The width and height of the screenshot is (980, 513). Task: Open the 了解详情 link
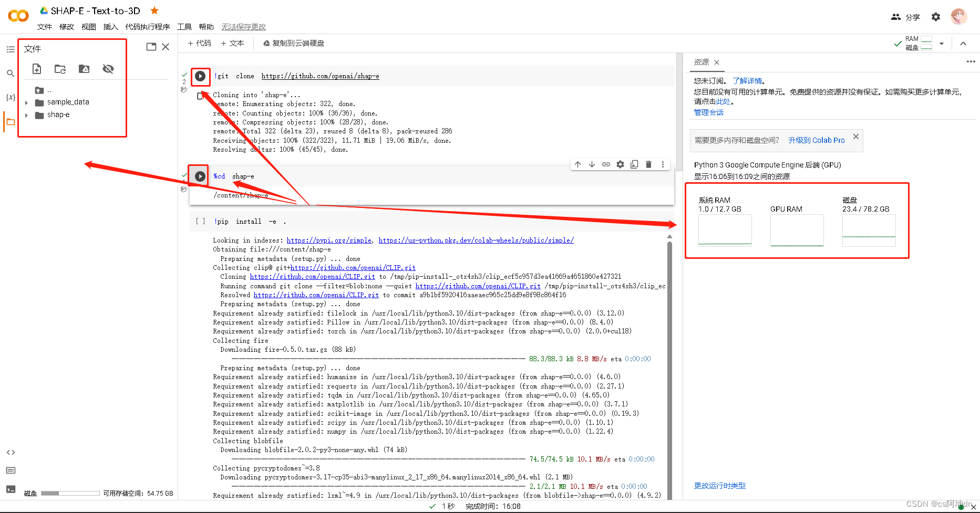[x=747, y=81]
